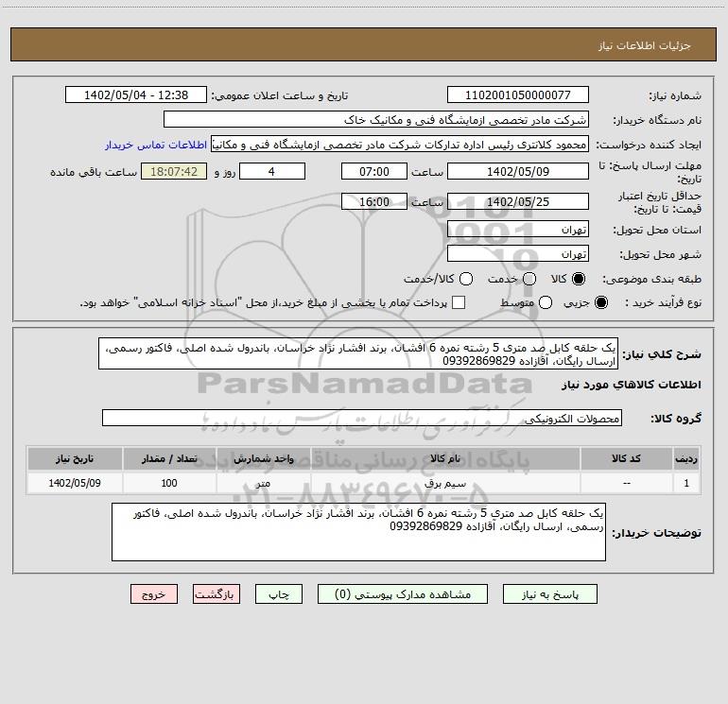Select the جزیی purchase type radio
This screenshot has height=704, width=728.
tap(600, 302)
